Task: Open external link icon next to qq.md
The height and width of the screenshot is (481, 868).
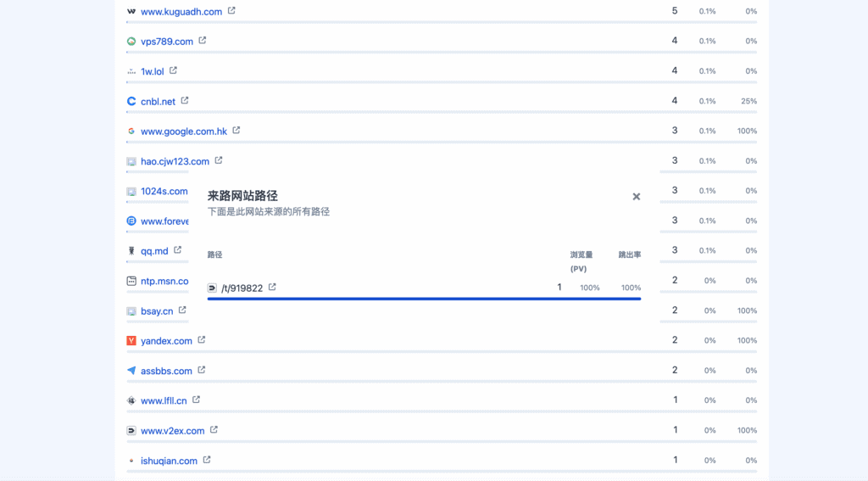Action: click(178, 250)
